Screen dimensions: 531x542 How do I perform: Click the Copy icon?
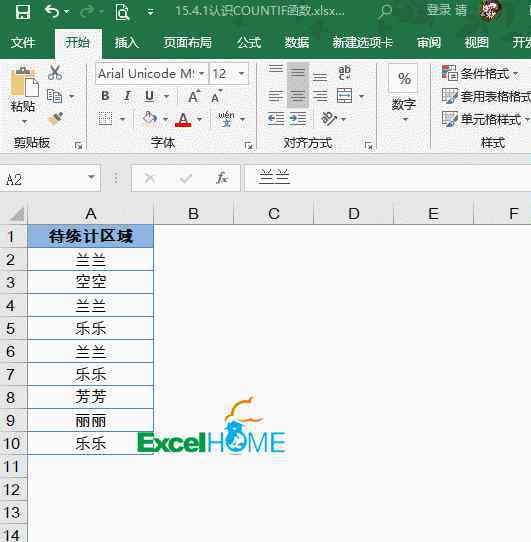pos(55,96)
